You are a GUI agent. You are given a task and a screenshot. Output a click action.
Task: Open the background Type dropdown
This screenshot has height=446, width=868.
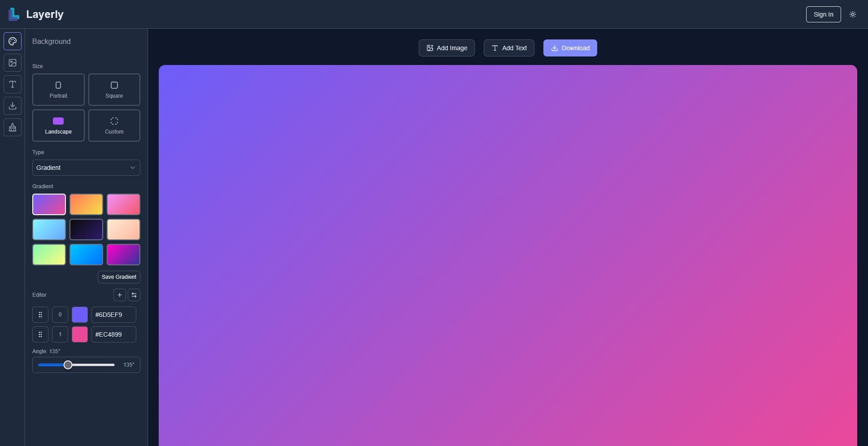pos(86,167)
